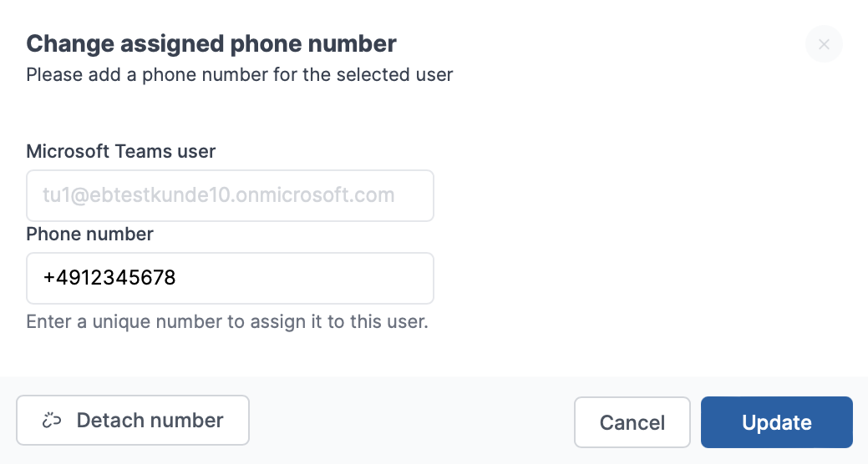Select the field showing +4912345678
The image size is (868, 464).
coord(231,278)
